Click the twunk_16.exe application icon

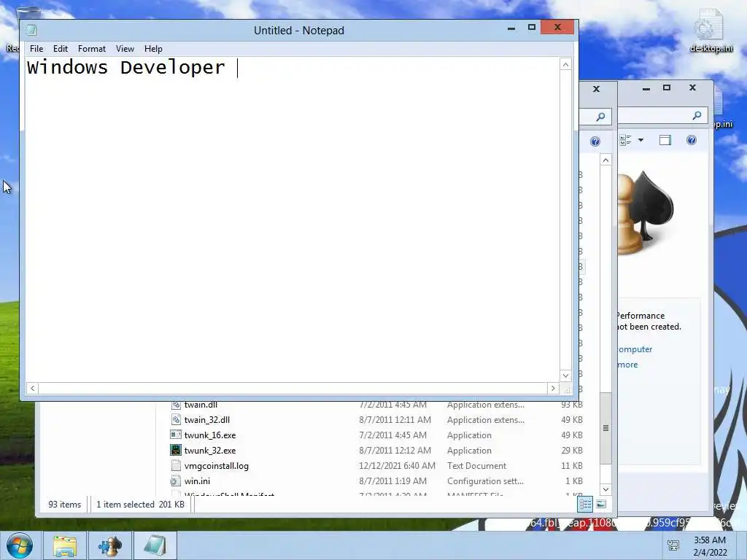click(x=176, y=435)
